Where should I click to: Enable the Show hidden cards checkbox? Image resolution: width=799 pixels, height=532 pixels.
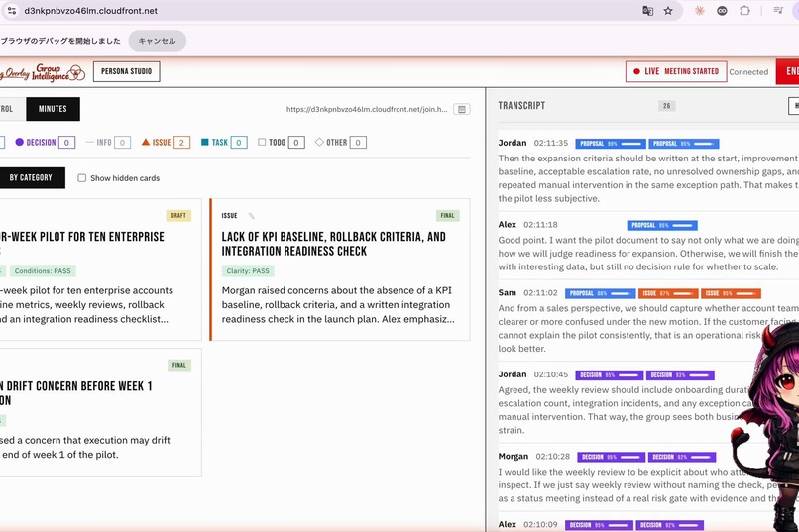81,178
